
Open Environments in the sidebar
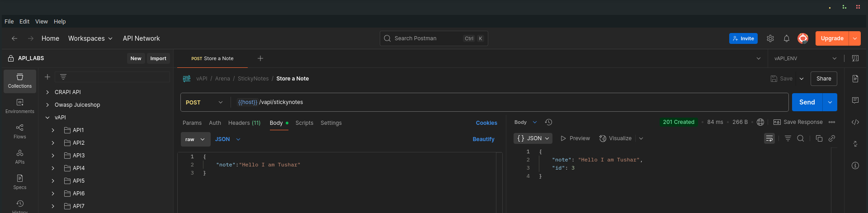coord(20,106)
